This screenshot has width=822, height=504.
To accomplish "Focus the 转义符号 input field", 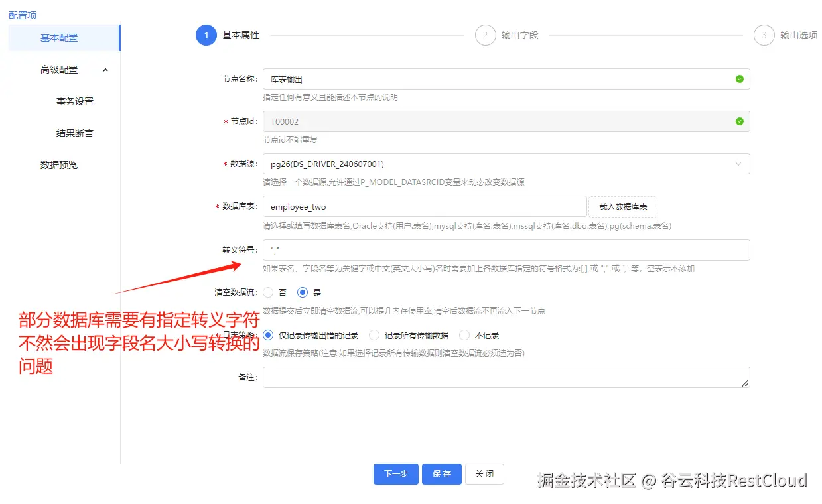I will pyautogui.click(x=506, y=250).
